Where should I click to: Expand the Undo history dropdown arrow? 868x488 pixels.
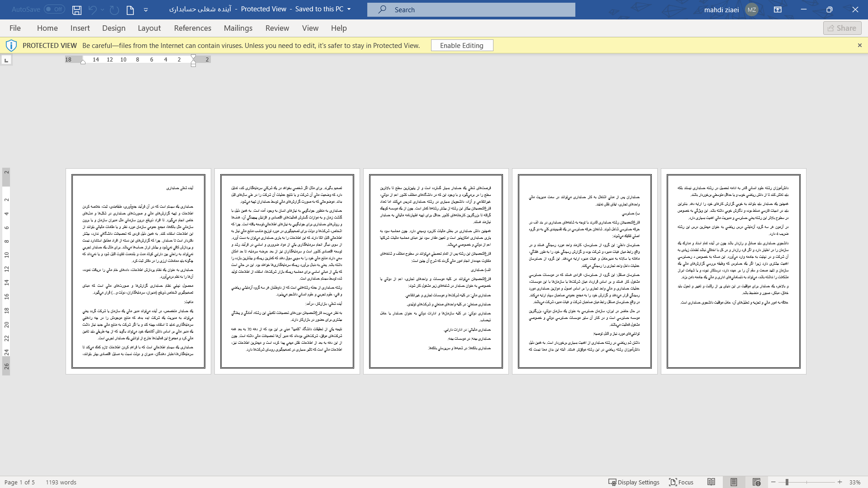pyautogui.click(x=103, y=9)
